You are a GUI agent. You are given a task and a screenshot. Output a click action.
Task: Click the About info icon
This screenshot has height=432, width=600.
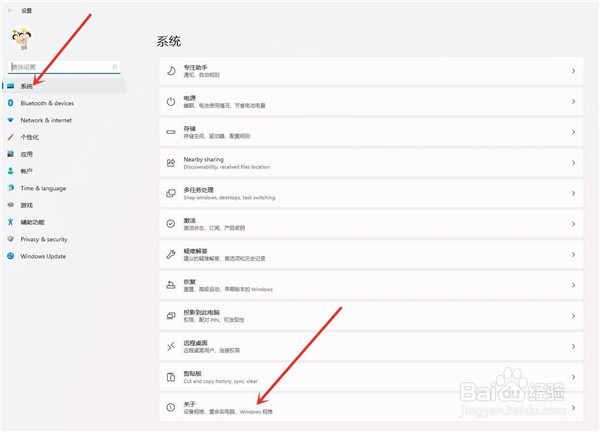[x=171, y=408]
